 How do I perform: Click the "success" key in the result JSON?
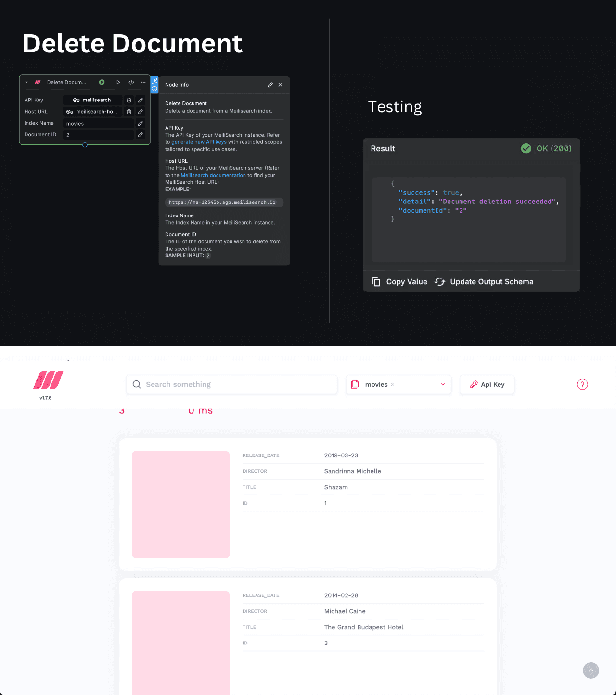click(x=417, y=193)
